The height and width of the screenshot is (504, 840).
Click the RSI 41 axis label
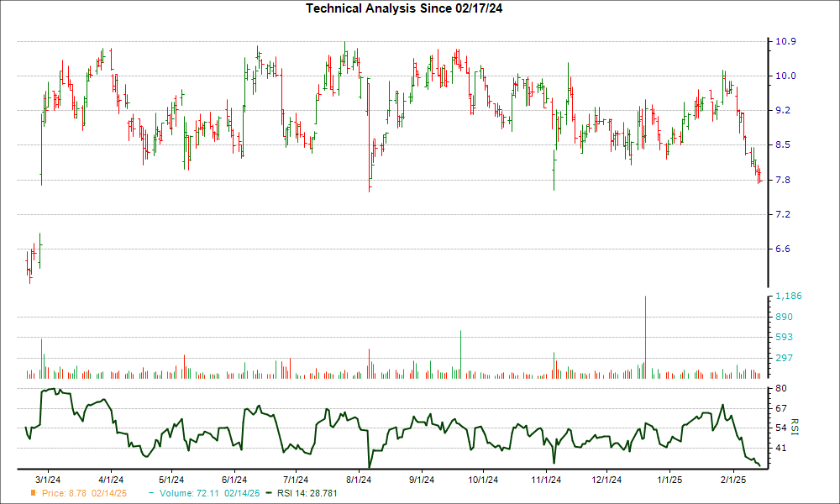[x=781, y=448]
